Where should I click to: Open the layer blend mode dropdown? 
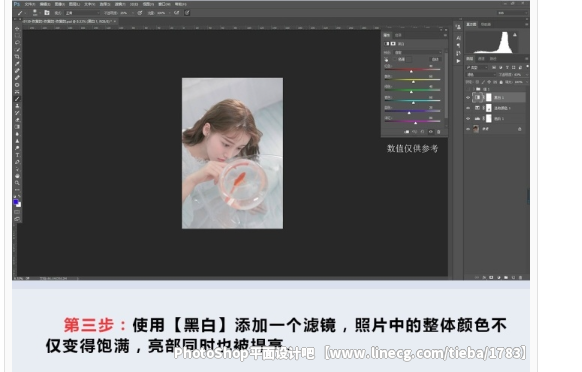click(x=481, y=75)
